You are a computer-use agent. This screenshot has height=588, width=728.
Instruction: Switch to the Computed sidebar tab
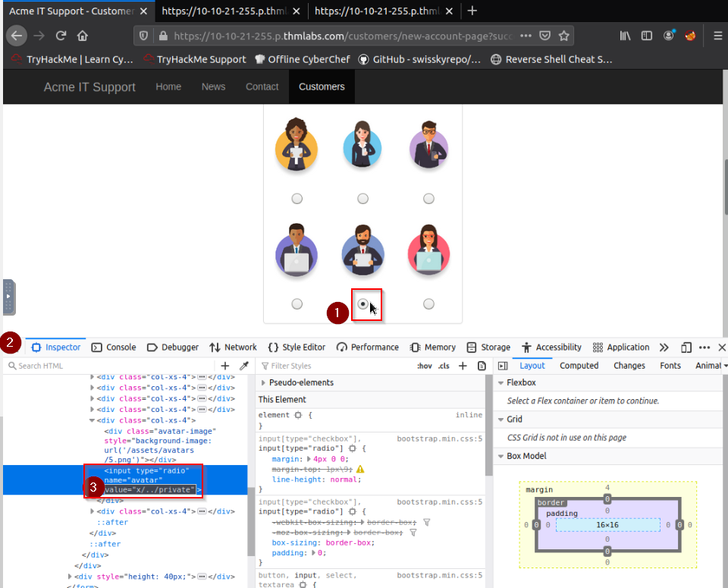point(579,366)
